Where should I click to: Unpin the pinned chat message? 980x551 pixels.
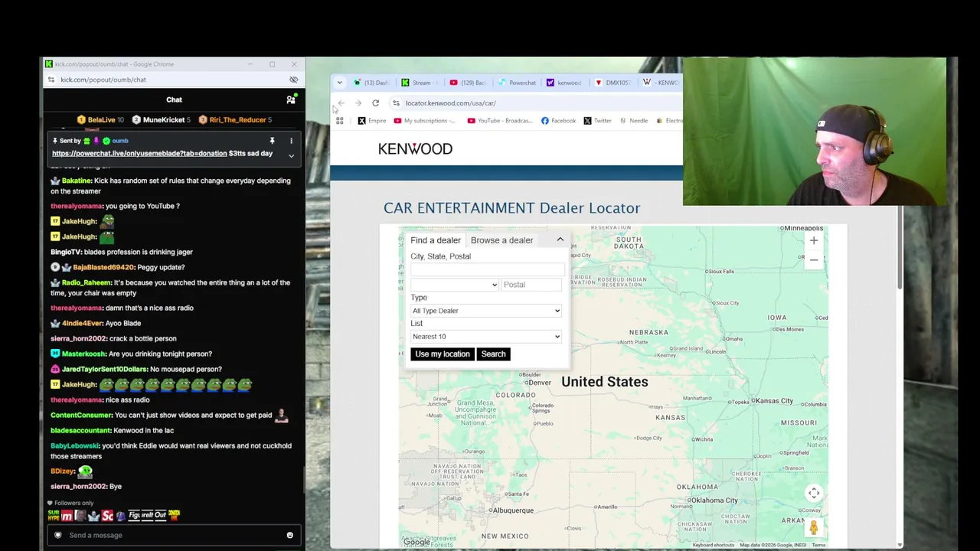point(272,141)
